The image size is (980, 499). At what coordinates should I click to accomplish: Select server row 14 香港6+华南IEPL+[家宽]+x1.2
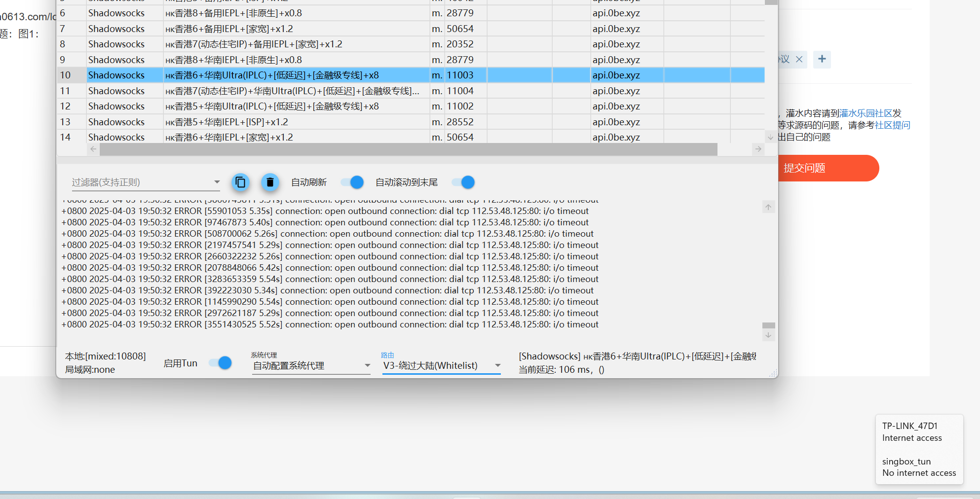411,137
